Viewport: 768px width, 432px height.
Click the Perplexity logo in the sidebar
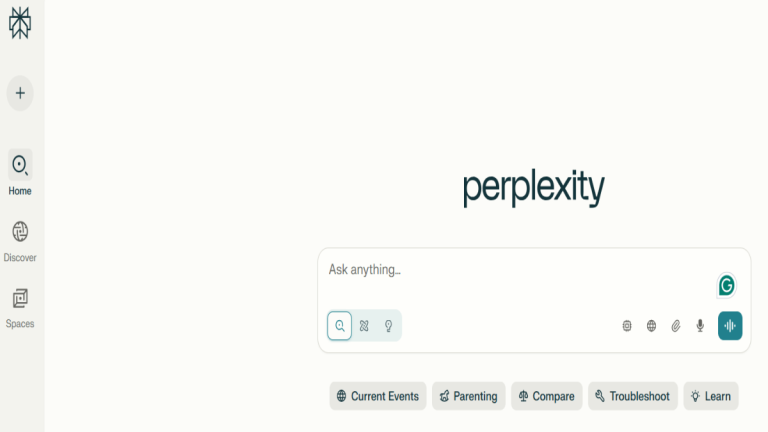click(x=20, y=22)
